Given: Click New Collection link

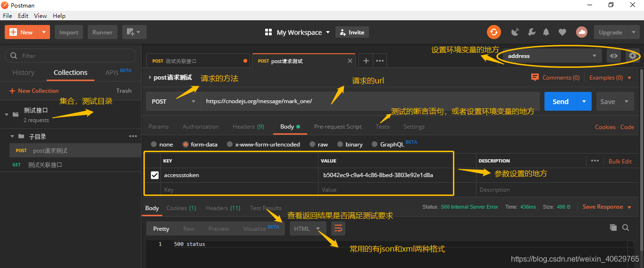Looking at the screenshot, I should 34,90.
